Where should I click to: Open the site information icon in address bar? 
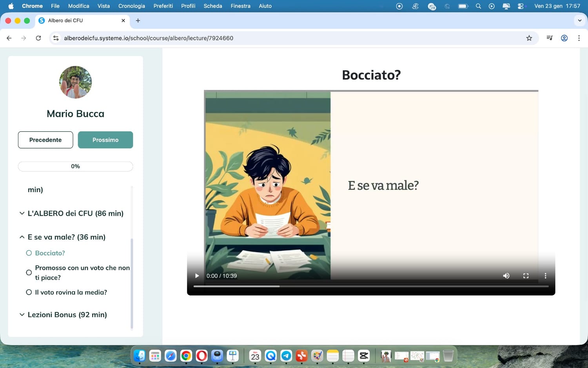pyautogui.click(x=56, y=38)
